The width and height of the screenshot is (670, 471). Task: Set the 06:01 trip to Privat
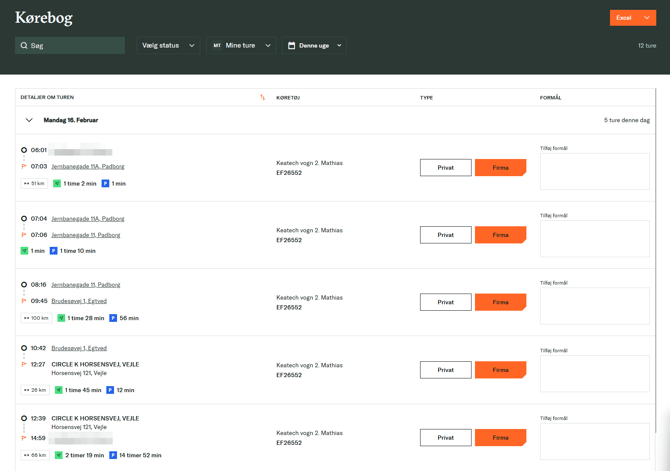coord(445,168)
